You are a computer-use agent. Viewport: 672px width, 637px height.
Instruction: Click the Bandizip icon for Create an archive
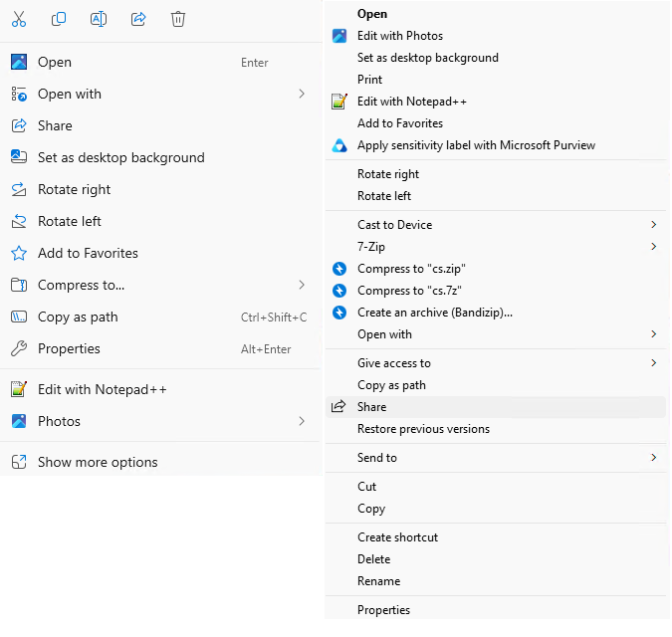[339, 313]
